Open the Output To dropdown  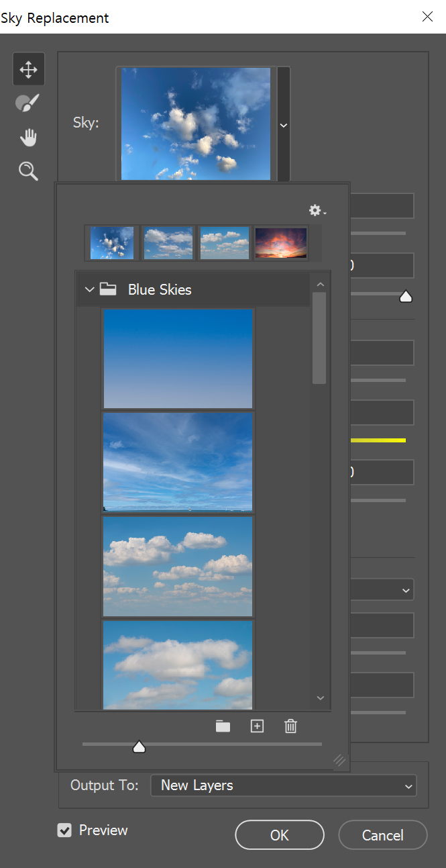pyautogui.click(x=283, y=785)
